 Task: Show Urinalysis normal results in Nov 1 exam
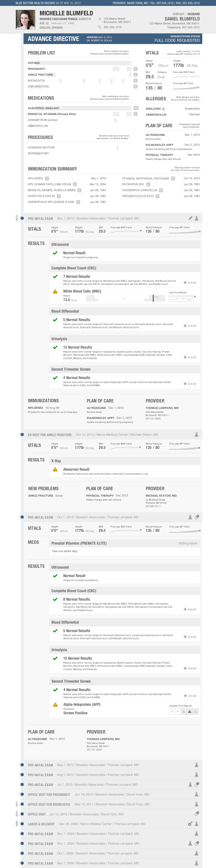click(190, 357)
